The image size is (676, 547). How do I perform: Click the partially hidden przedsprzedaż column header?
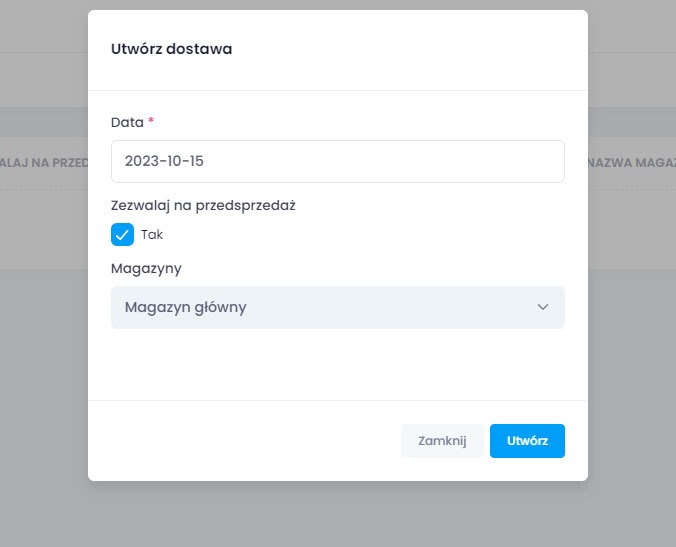tap(43, 162)
